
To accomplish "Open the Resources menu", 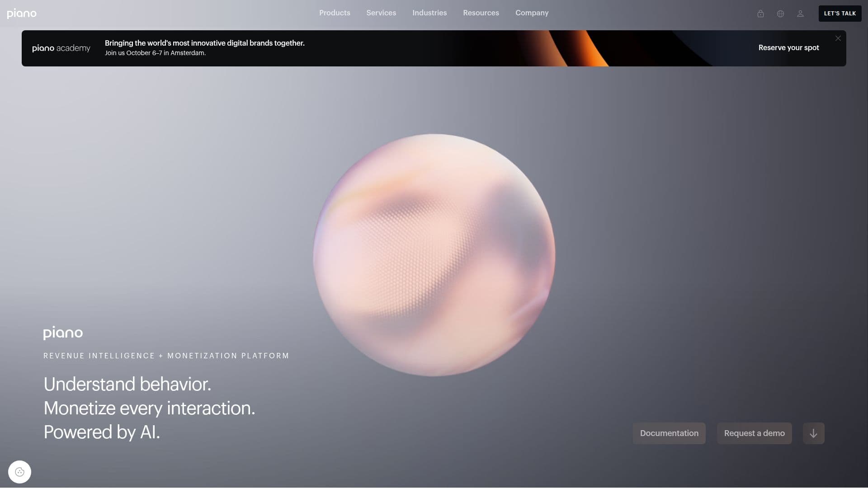I will pos(481,13).
